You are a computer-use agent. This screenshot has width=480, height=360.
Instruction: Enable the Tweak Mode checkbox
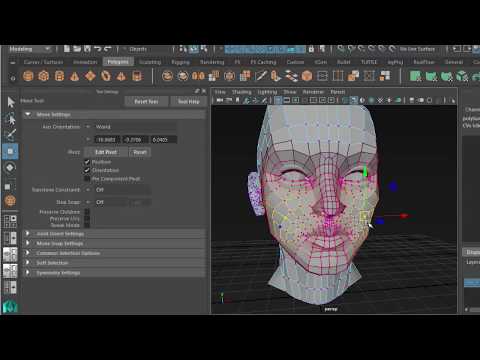tap(87, 225)
